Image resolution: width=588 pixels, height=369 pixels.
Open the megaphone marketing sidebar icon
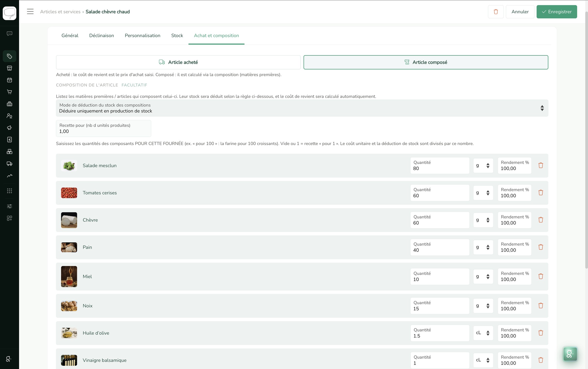[x=9, y=128]
